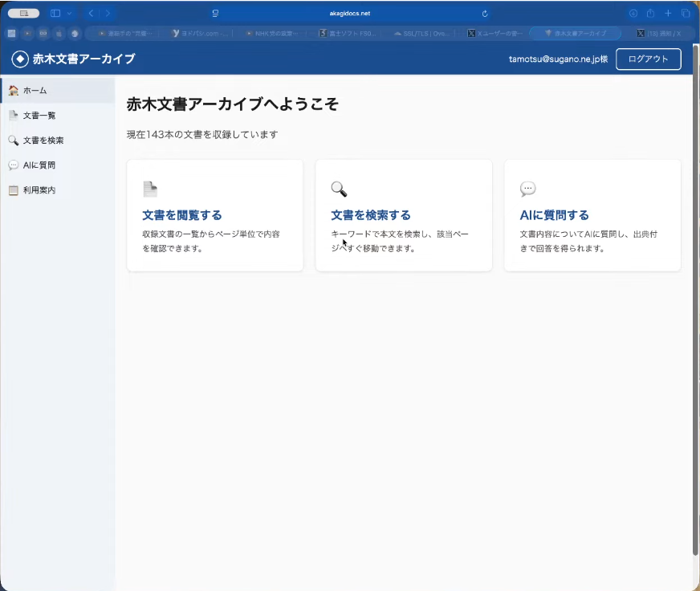The height and width of the screenshot is (591, 700).
Task: Click the magnifier icon on 文書を検索する card
Action: 339,190
